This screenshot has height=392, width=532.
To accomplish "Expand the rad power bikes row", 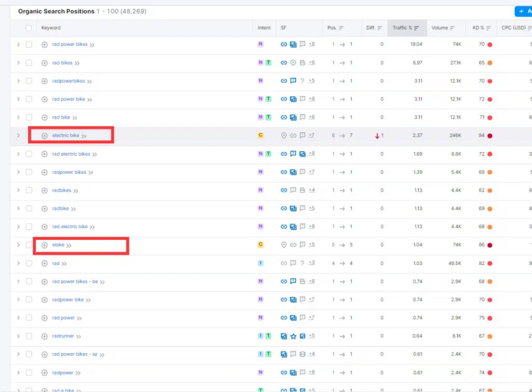I will [18, 45].
